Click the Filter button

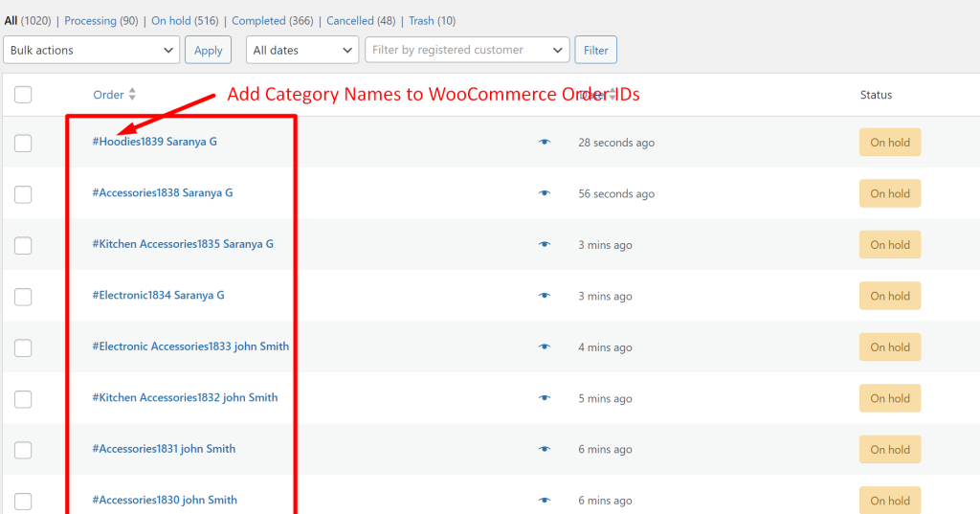tap(595, 50)
